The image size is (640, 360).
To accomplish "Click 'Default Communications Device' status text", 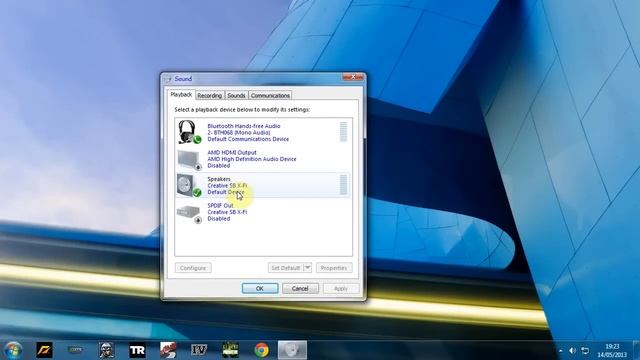I will (x=248, y=139).
